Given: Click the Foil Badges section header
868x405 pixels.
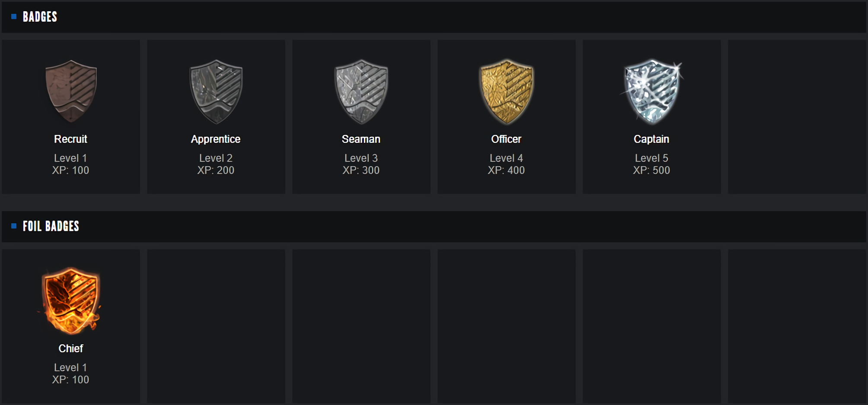Looking at the screenshot, I should (51, 226).
